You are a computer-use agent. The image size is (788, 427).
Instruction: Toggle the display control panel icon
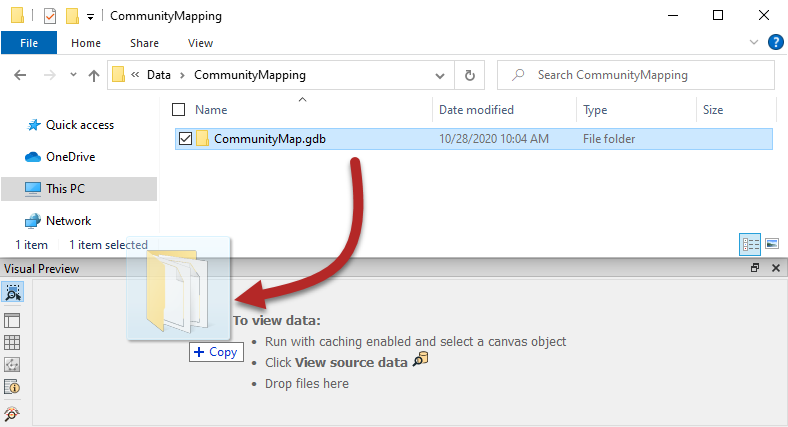tap(12, 321)
